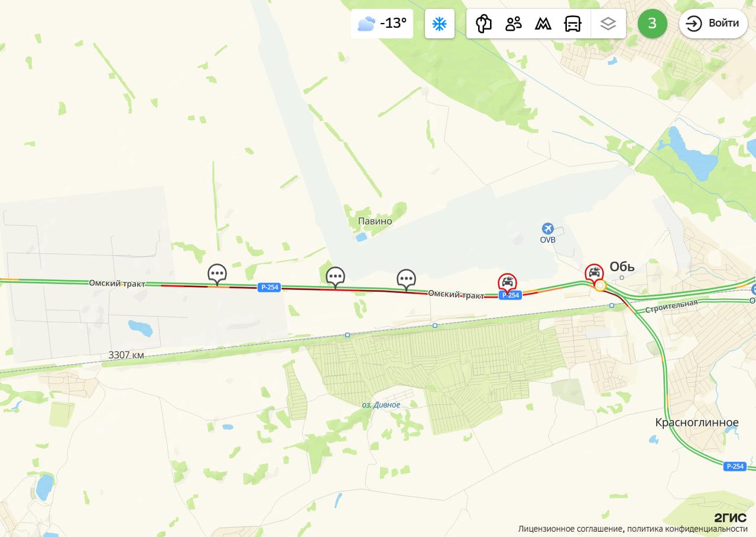The width and height of the screenshot is (756, 537).
Task: Open the middle road comment bubble
Action: tap(335, 277)
